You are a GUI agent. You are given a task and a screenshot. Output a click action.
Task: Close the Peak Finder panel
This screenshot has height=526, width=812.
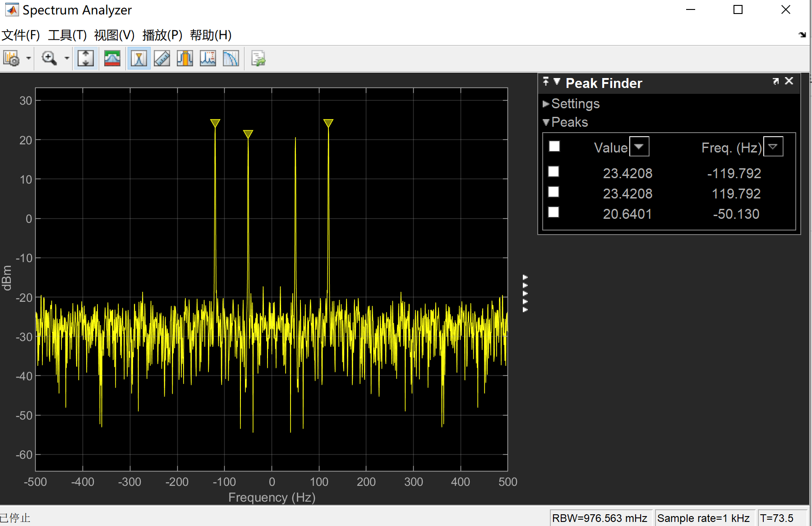[x=789, y=81]
